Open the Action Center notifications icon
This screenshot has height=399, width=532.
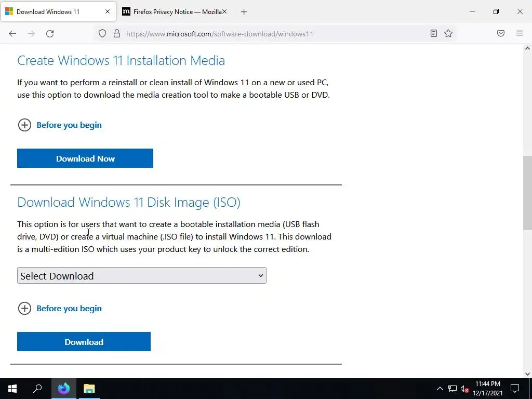515,389
